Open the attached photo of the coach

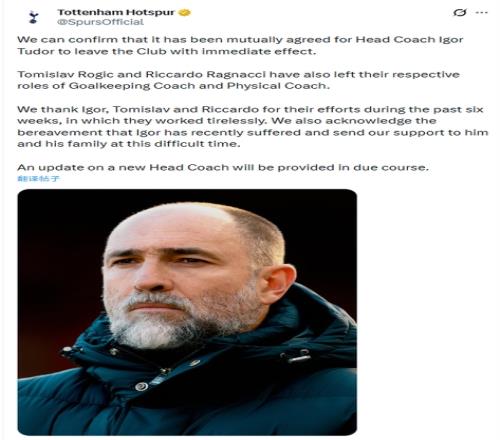point(187,312)
